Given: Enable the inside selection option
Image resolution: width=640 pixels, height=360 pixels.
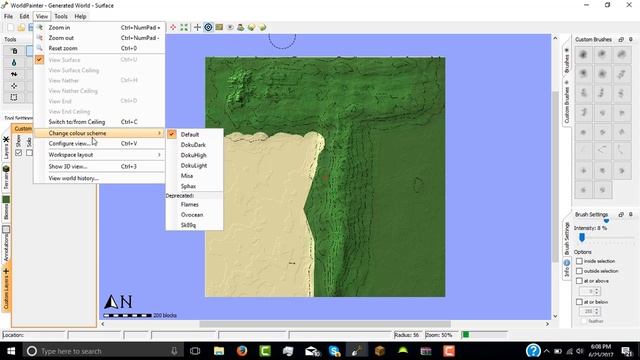Looking at the screenshot, I should click(579, 261).
